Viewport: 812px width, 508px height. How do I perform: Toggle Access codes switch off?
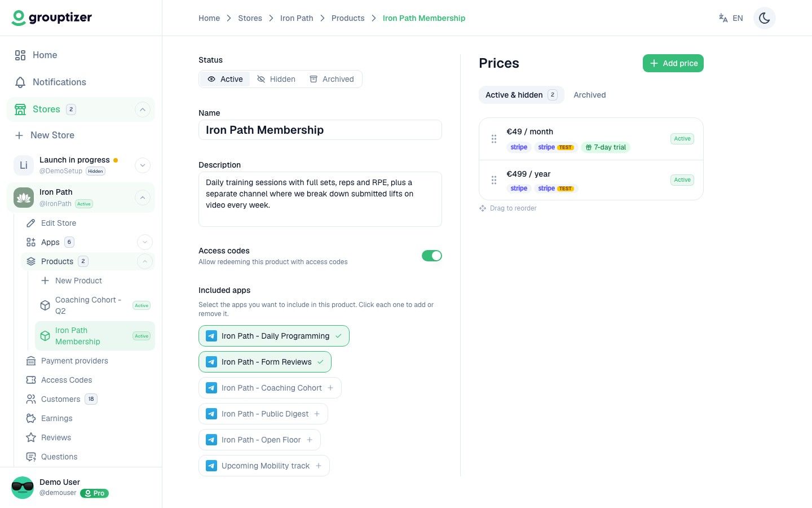click(x=432, y=256)
